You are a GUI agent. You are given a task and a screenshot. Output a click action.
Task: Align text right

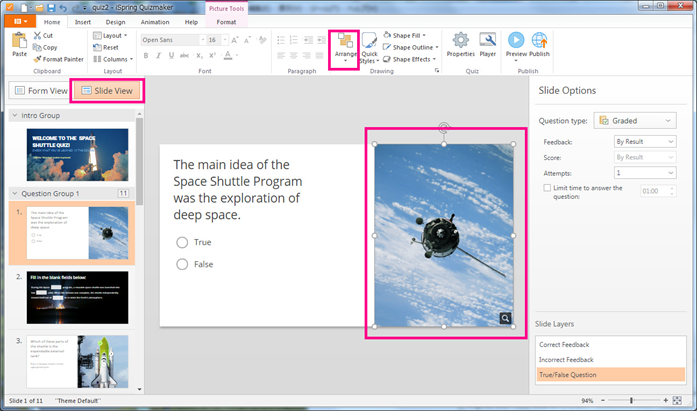pos(307,56)
